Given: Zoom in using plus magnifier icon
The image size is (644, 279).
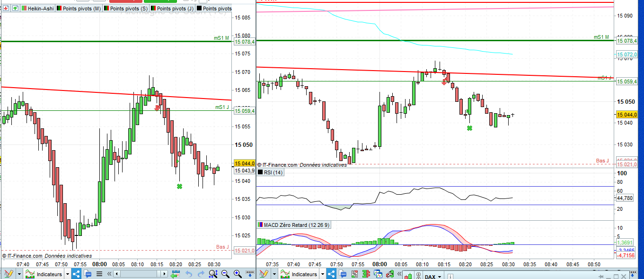Looking at the screenshot, I should click(x=238, y=274).
